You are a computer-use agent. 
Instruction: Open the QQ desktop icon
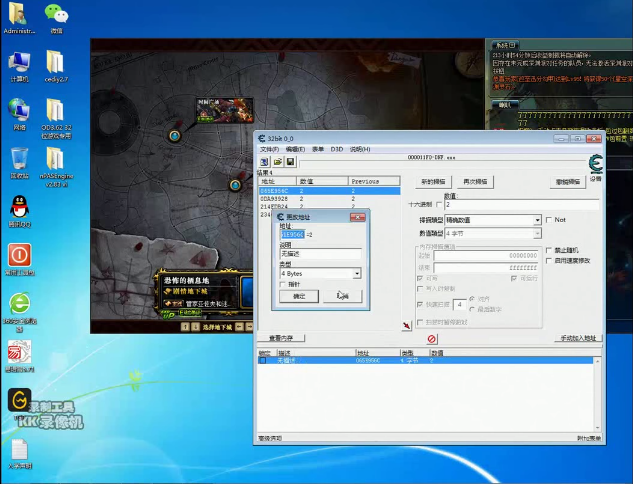click(19, 206)
